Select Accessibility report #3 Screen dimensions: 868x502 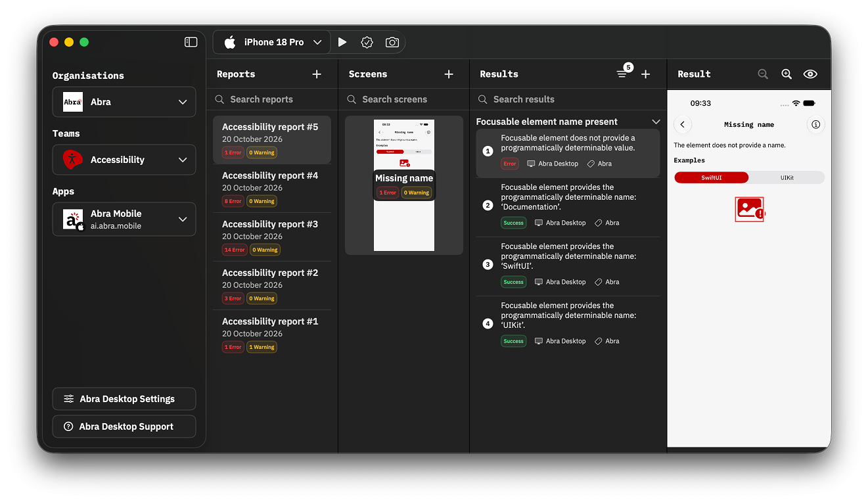(x=272, y=237)
